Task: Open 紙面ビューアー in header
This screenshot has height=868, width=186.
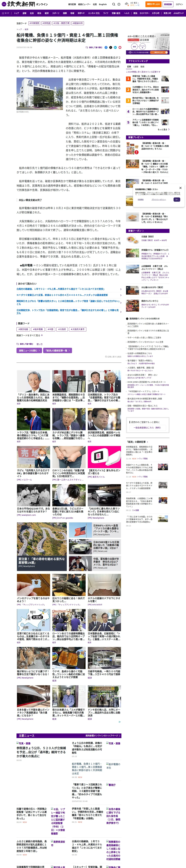Action: coord(84,4)
